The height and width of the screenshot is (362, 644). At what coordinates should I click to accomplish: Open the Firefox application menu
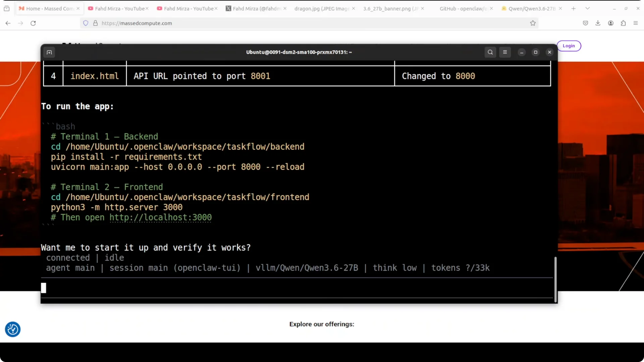(636, 23)
